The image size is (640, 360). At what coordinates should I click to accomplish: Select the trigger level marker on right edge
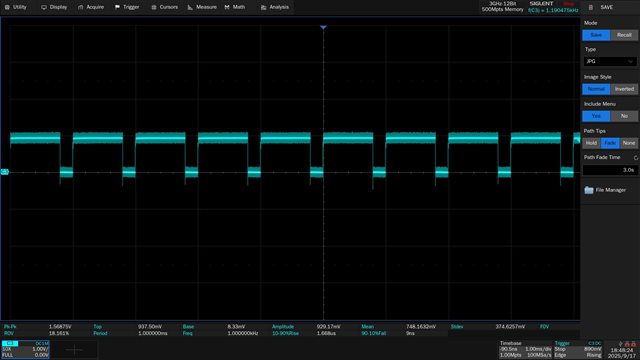577,139
